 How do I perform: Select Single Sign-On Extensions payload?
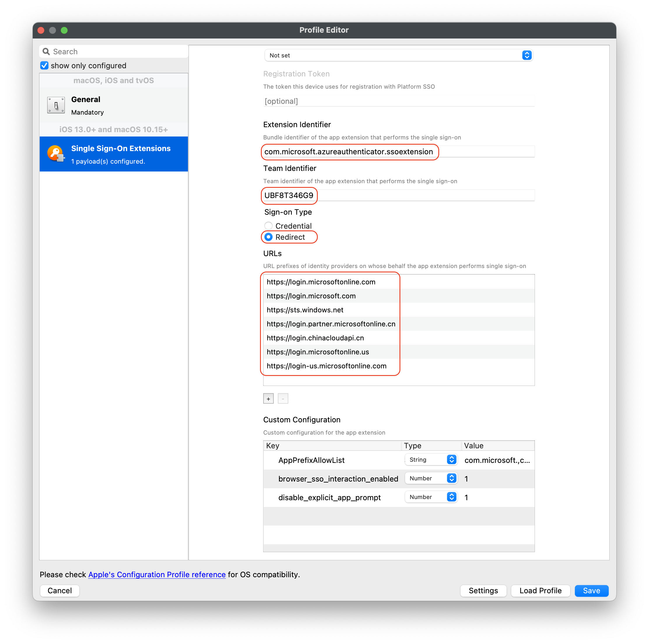click(x=114, y=154)
